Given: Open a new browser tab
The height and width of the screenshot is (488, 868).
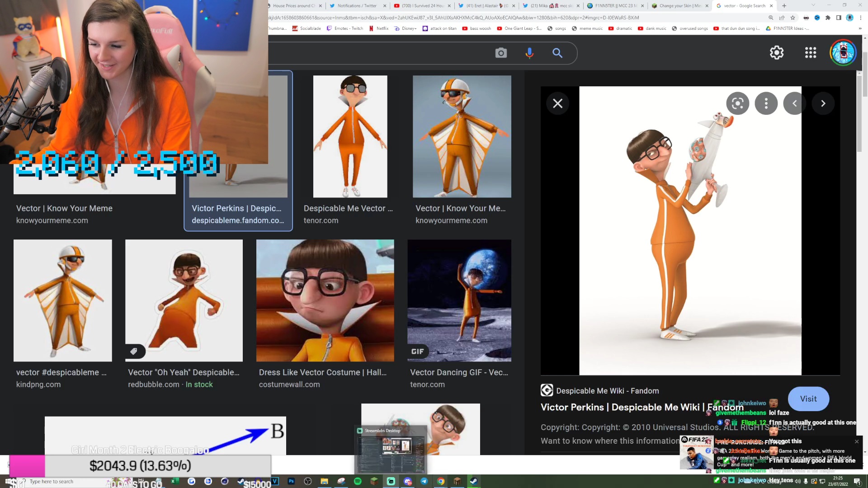Looking at the screenshot, I should (x=784, y=6).
